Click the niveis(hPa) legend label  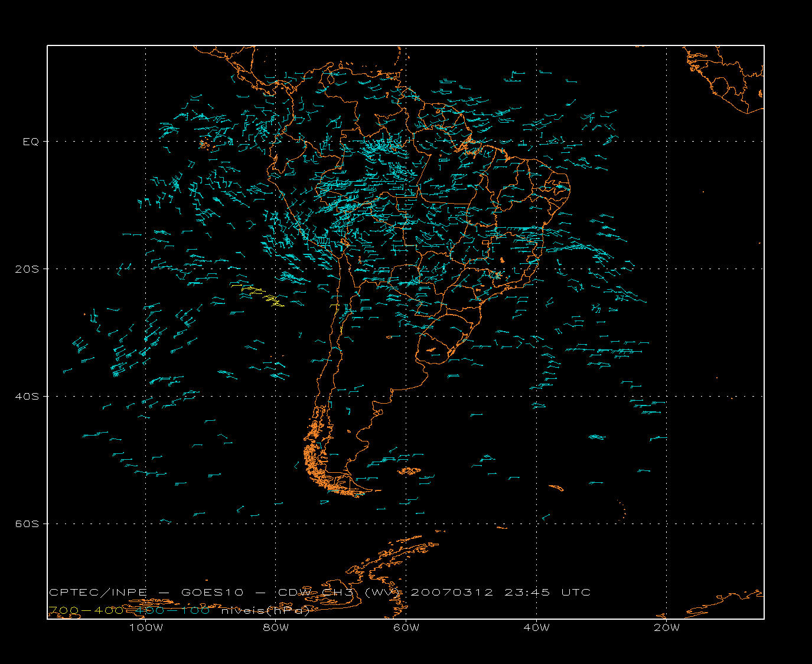tap(265, 610)
